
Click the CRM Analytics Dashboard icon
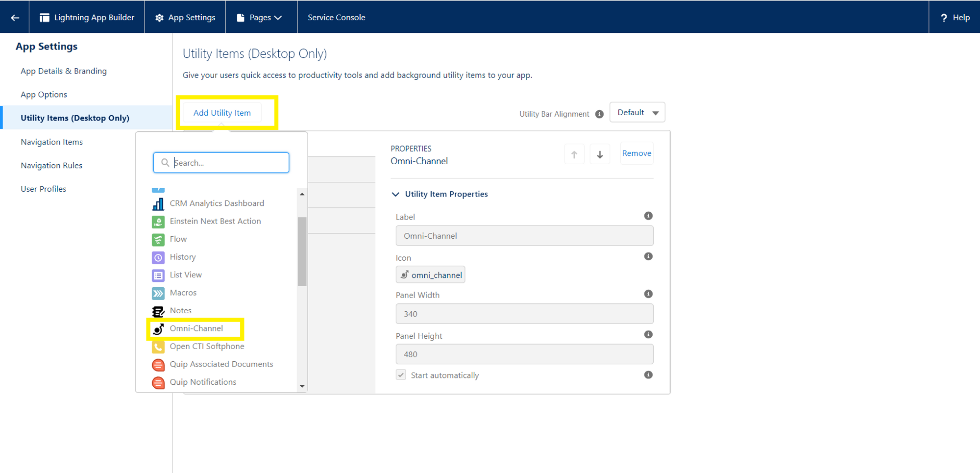coord(158,203)
